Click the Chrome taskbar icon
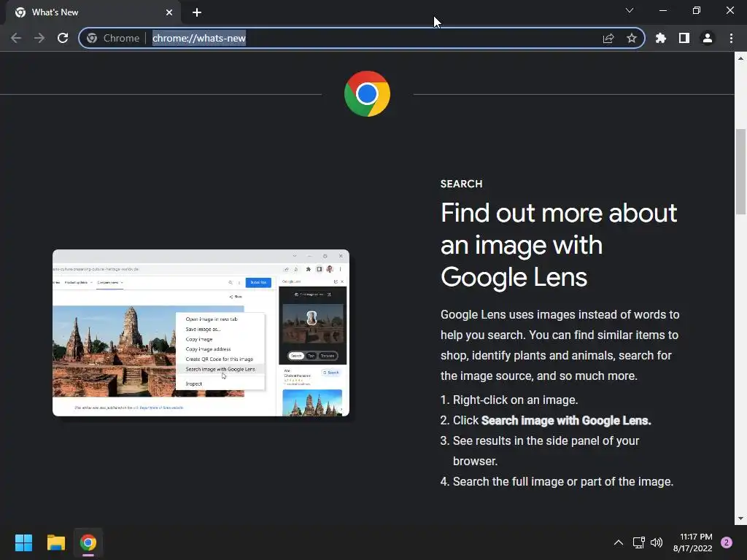747x560 pixels. click(88, 542)
